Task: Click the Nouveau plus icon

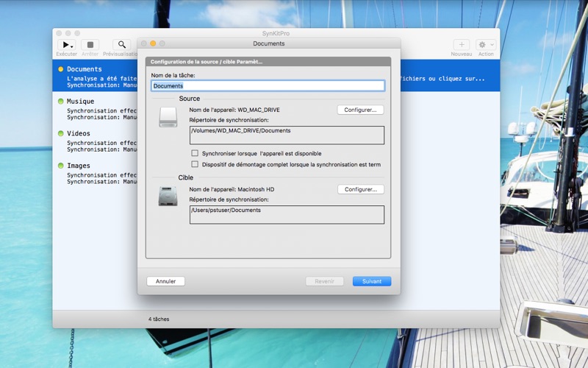Action: (462, 45)
